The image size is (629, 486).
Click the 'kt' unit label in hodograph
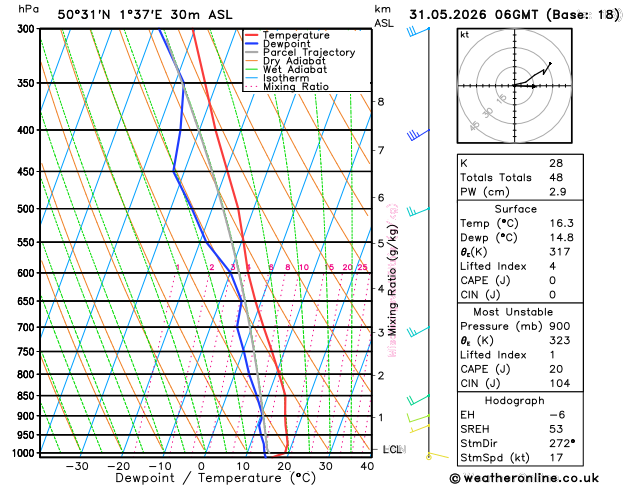[465, 35]
